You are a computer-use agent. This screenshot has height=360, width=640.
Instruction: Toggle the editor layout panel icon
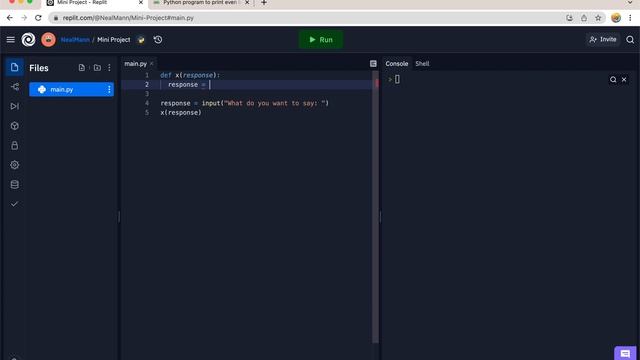click(x=373, y=64)
